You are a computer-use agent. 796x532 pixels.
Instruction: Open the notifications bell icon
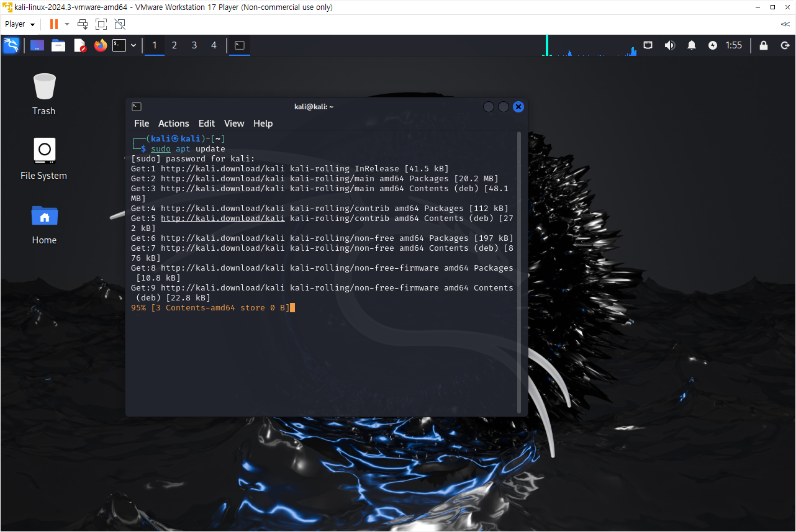point(691,45)
